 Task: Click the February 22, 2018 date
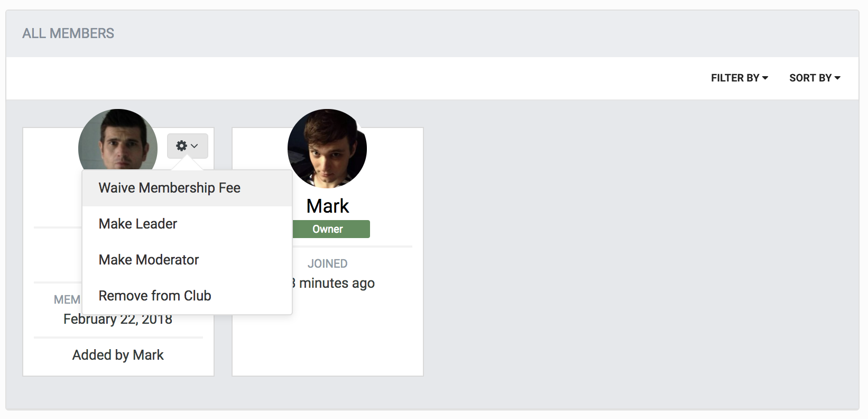tap(118, 320)
